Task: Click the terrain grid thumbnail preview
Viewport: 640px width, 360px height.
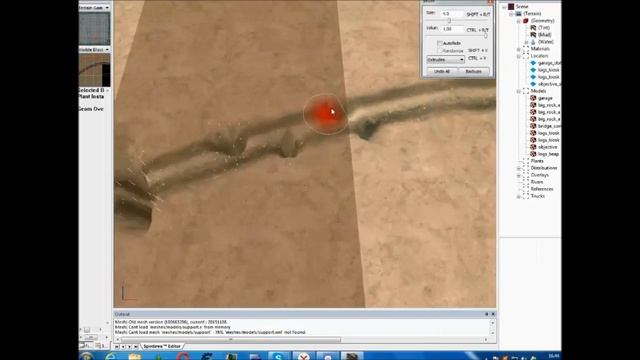Action: 94,29
